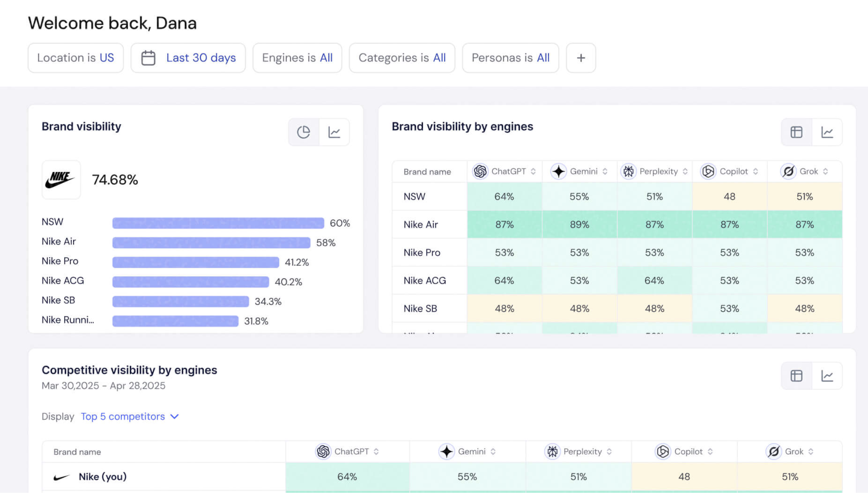Select line chart in Competitive visibility panel
The width and height of the screenshot is (868, 493).
coord(827,376)
